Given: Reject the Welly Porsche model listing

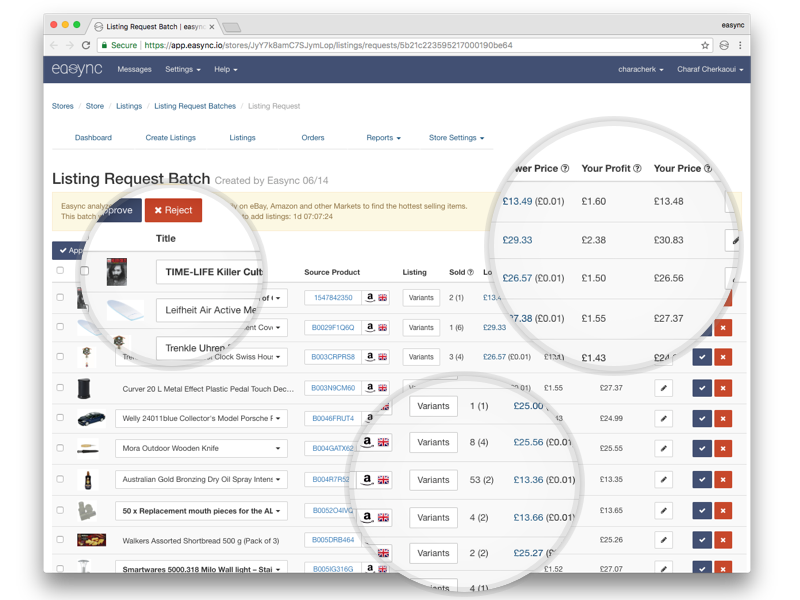Looking at the screenshot, I should click(x=723, y=419).
